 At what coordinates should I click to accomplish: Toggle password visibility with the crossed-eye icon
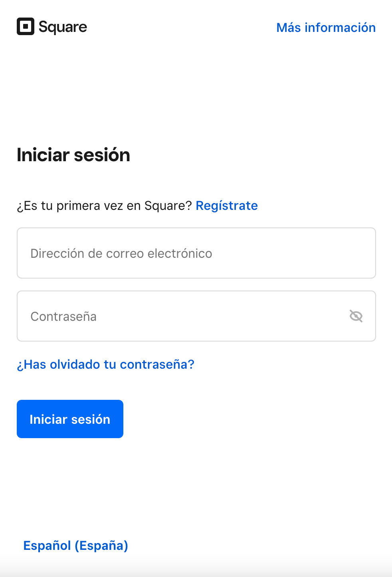pyautogui.click(x=356, y=316)
